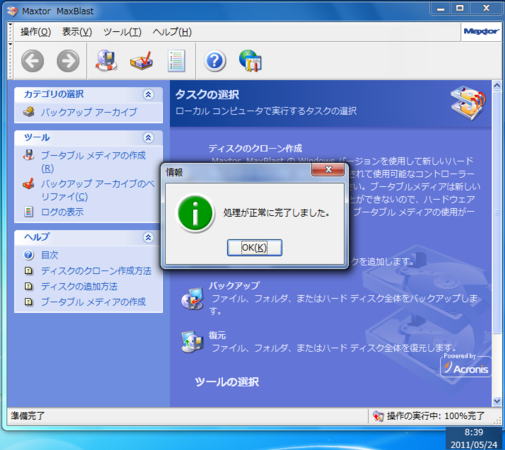Open the 目次 help link

tap(49, 255)
